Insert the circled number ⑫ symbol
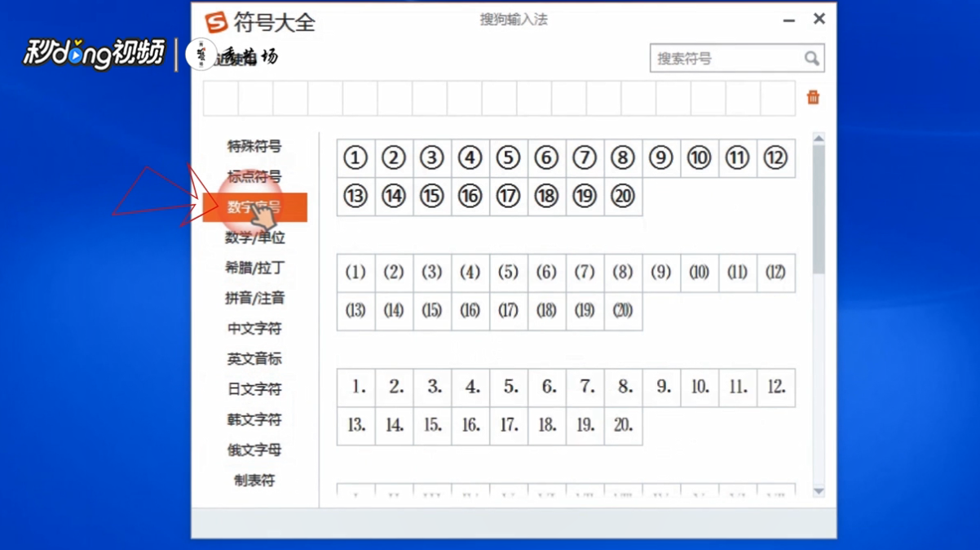The image size is (980, 550). 776,157
